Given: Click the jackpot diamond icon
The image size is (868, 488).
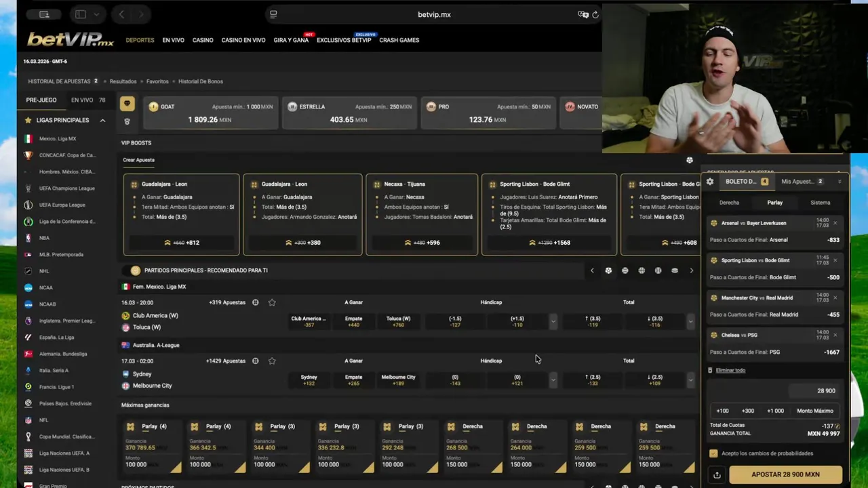Looking at the screenshot, I should [x=127, y=104].
